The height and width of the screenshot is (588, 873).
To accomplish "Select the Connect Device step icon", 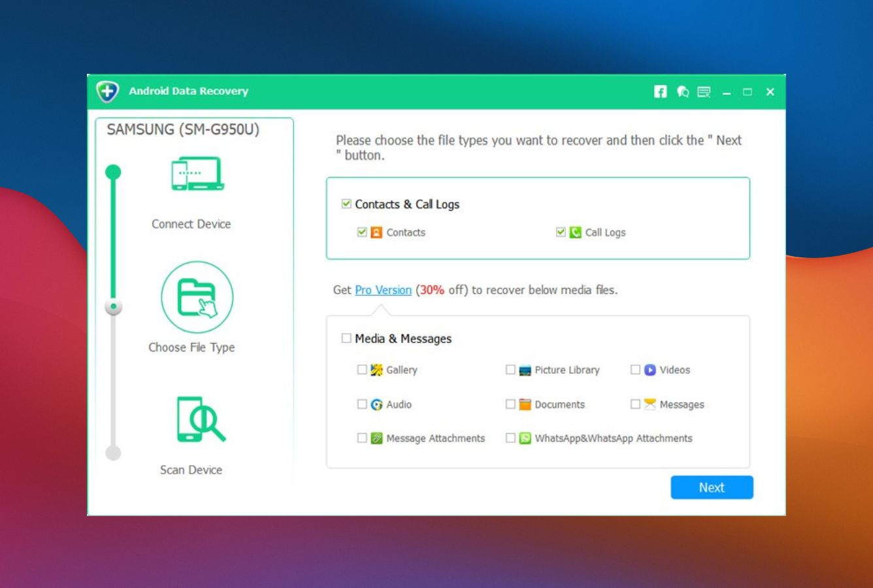I will click(x=197, y=174).
